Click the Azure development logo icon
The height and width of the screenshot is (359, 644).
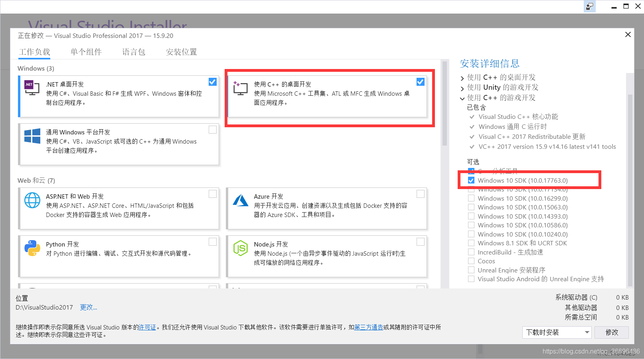coord(241,200)
